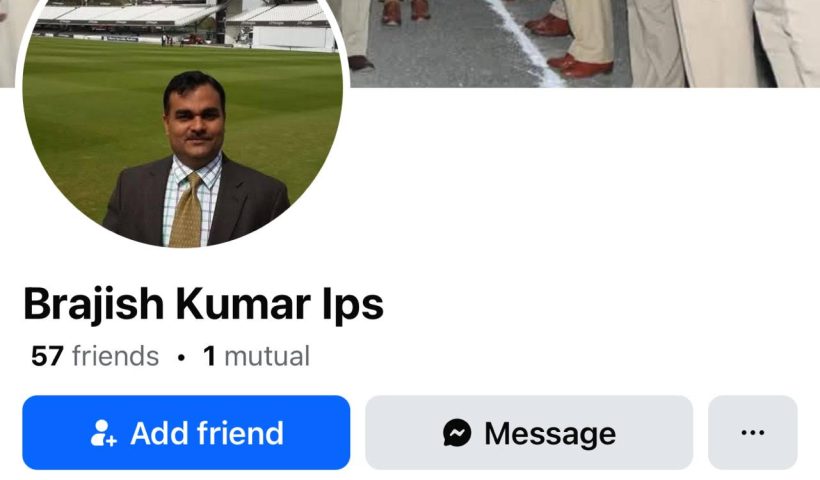Click the person-plus icon on Add friend

[103, 433]
